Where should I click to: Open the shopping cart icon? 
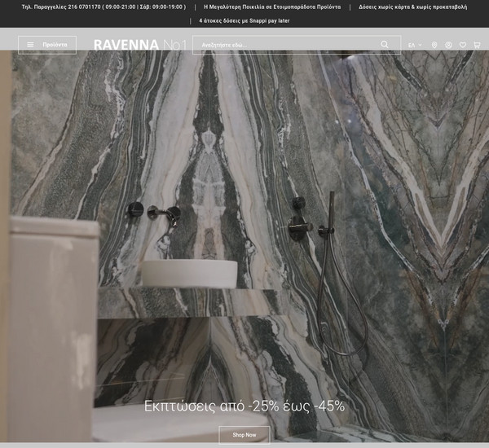point(477,45)
